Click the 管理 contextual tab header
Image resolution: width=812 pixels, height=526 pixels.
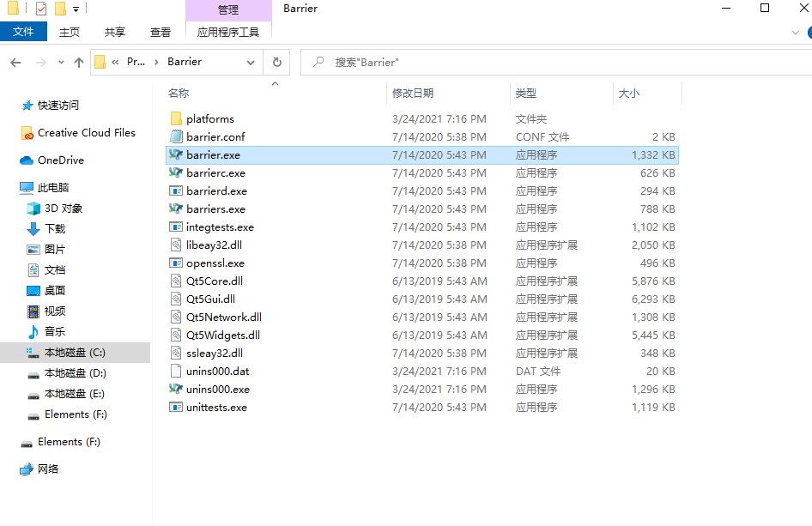click(x=228, y=9)
